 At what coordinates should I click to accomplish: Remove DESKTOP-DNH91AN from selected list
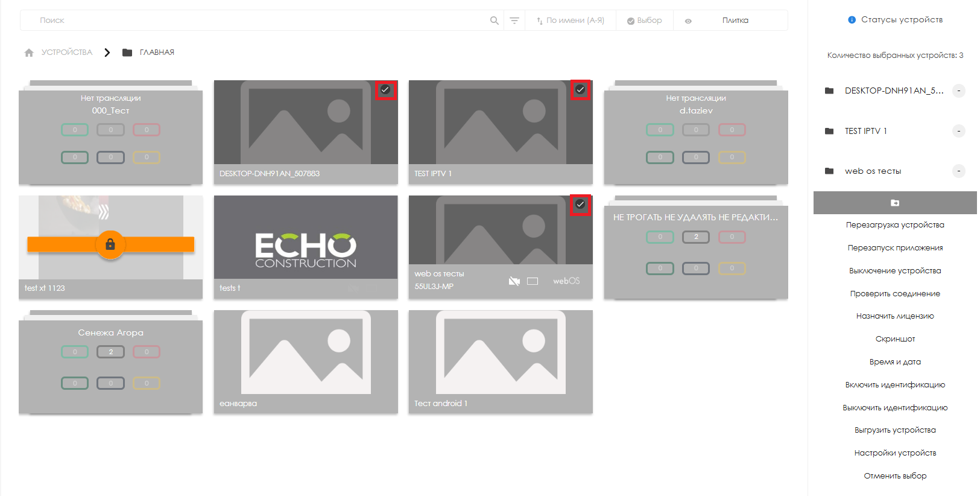(958, 91)
